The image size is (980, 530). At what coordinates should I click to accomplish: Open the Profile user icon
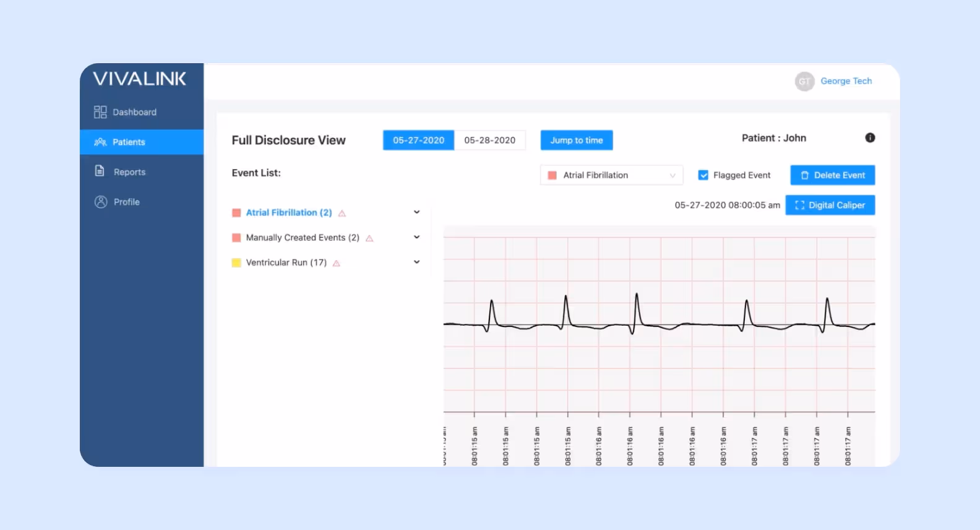(101, 202)
